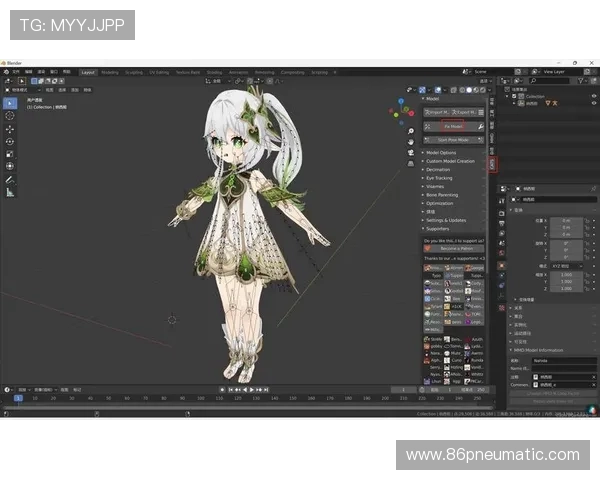This screenshot has width=600, height=480.
Task: Select the Measure tool in left toolbar
Action: [x=10, y=192]
